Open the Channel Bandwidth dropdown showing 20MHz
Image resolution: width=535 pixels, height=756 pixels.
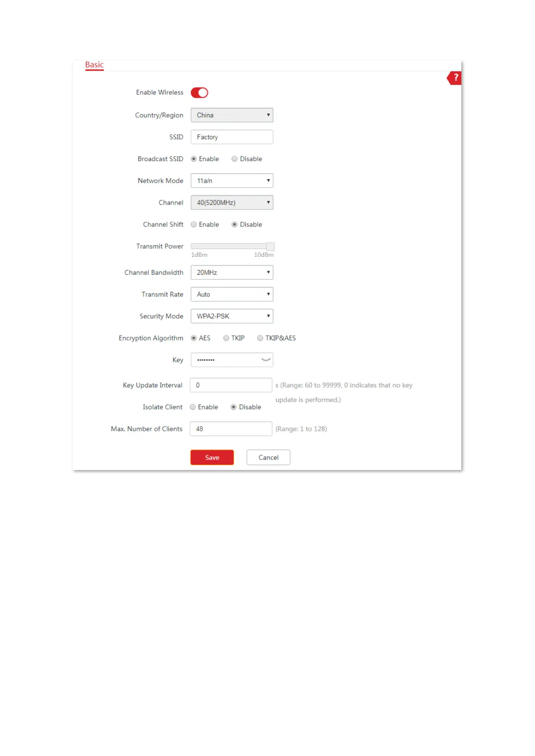coord(232,273)
